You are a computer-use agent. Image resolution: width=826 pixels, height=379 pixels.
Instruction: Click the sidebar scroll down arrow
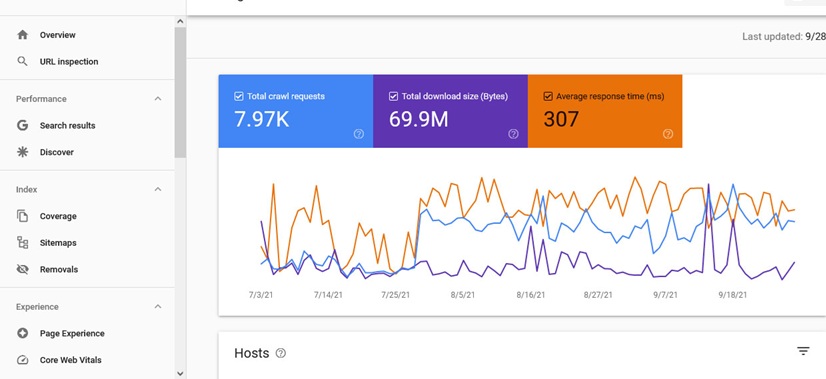point(180,373)
